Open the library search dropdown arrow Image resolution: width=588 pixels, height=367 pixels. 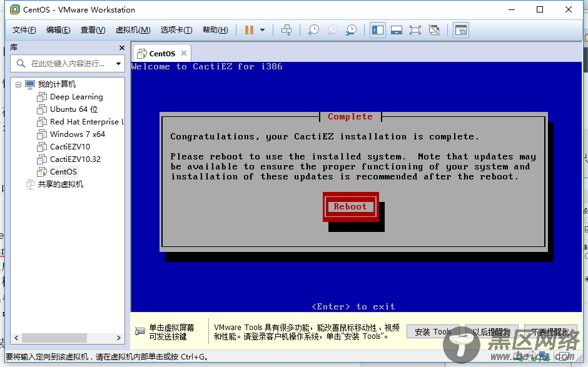pos(118,64)
